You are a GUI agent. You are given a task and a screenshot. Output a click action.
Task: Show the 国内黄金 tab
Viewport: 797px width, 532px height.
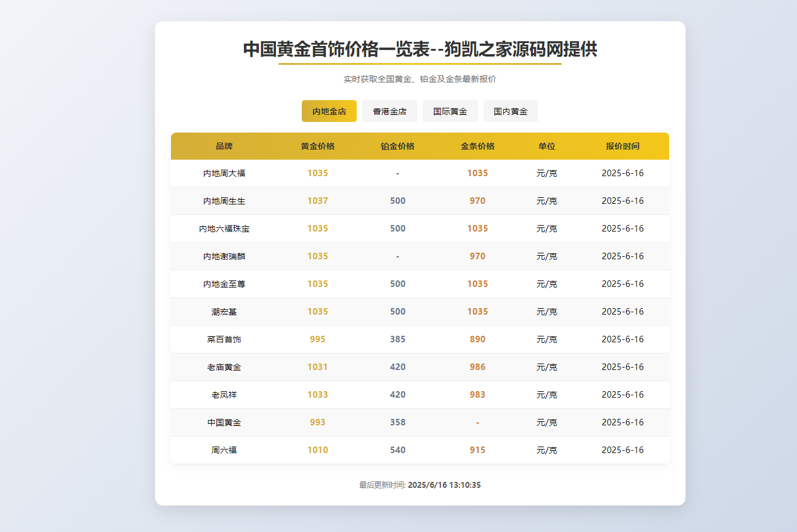click(x=511, y=111)
